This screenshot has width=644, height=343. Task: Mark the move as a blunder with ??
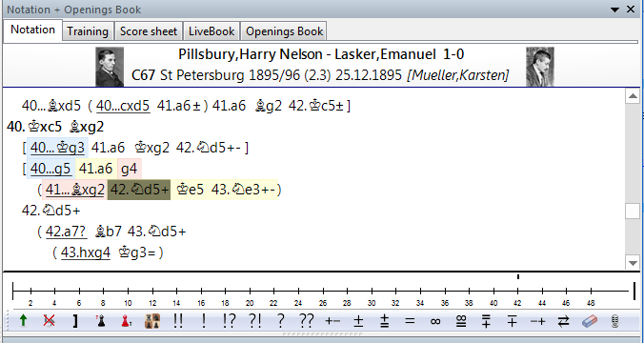pos(307,320)
